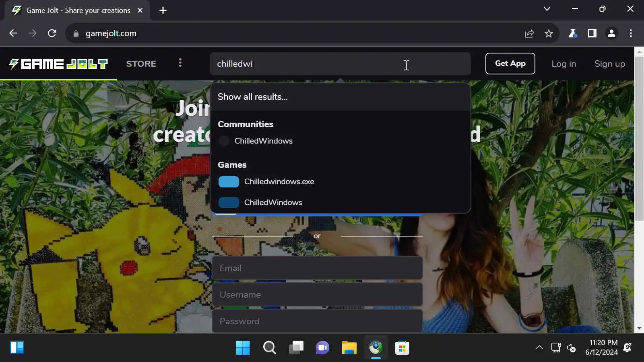This screenshot has width=644, height=362.
Task: Show hidden system tray icons
Action: (539, 348)
